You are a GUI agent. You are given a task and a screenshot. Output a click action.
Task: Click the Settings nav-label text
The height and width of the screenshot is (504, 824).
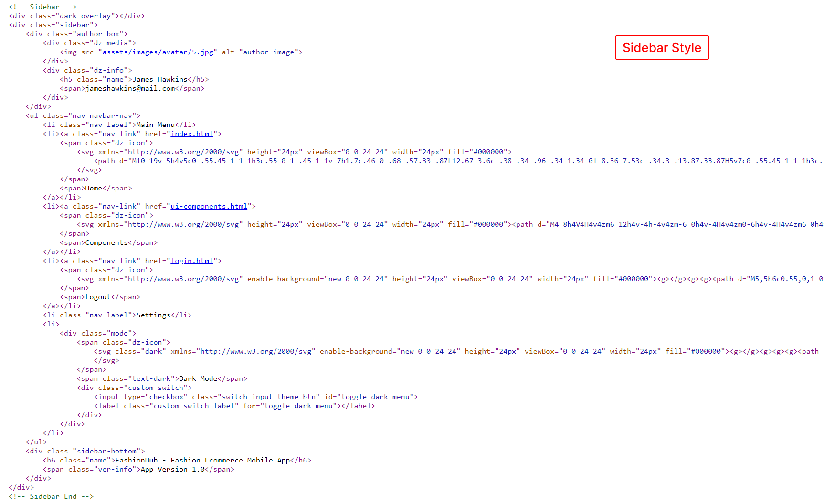point(153,315)
